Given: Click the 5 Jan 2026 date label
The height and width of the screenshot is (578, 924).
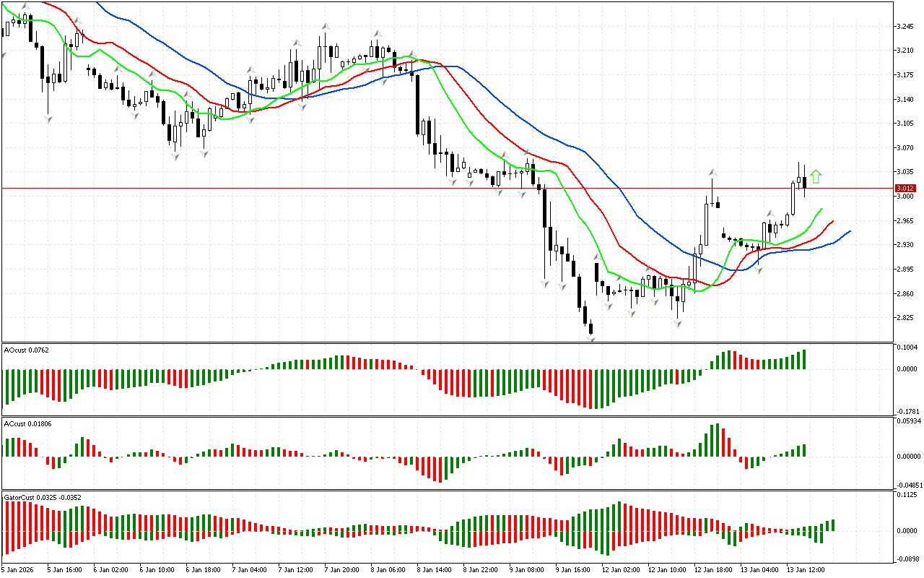Looking at the screenshot, I should pos(19,569).
